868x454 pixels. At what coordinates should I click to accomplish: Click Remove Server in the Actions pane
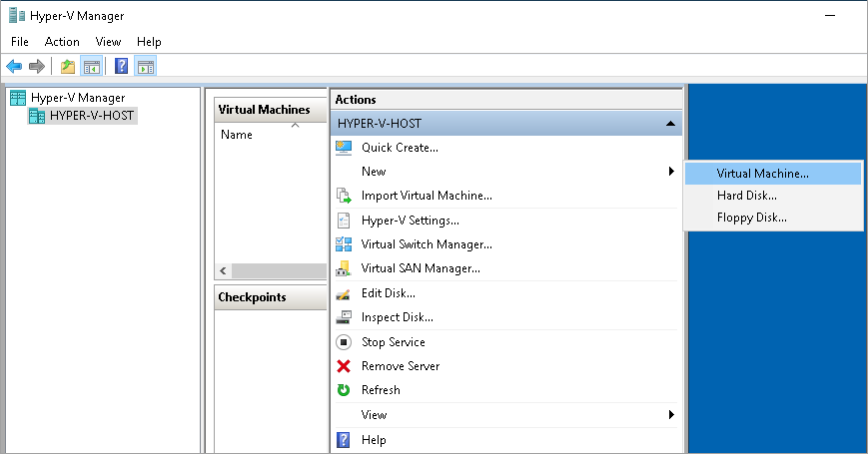[x=401, y=366]
